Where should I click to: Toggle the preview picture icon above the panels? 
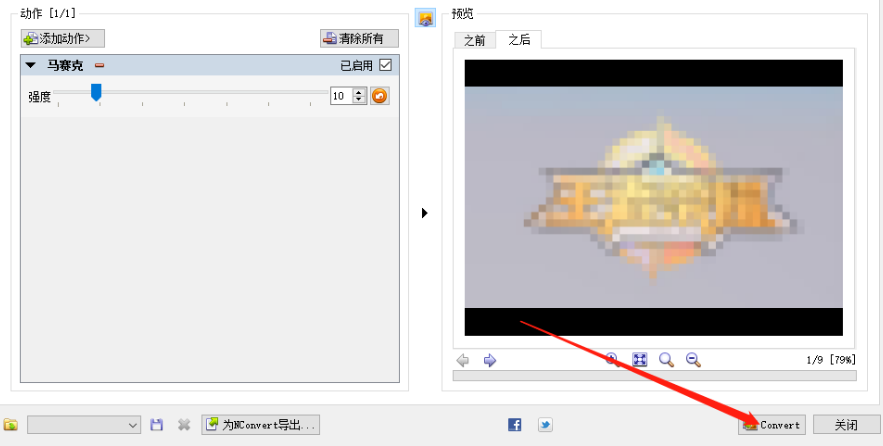(x=425, y=18)
